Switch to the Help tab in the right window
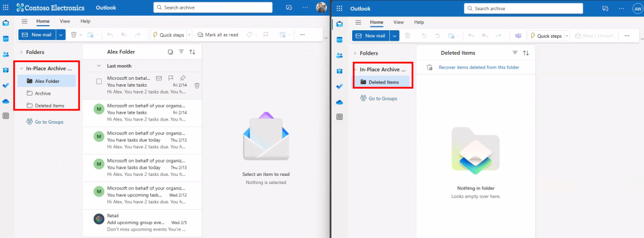The height and width of the screenshot is (238, 644). (419, 22)
